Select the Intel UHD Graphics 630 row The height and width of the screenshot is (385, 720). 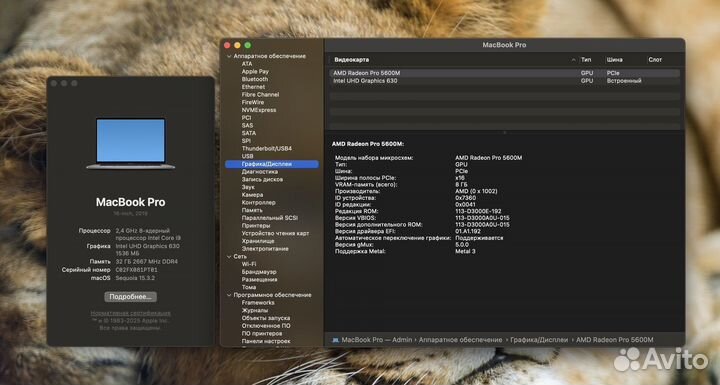(504, 81)
